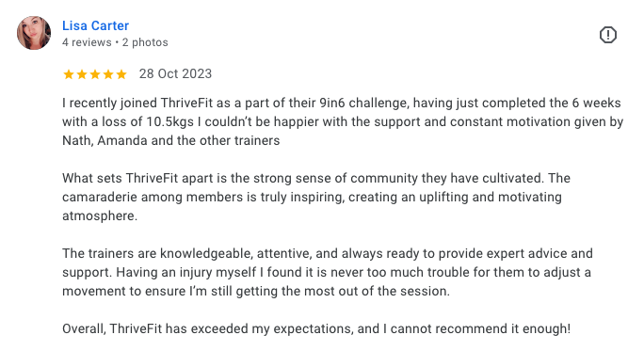The height and width of the screenshot is (351, 644).
Task: Select the third gold rating star
Action: (x=95, y=74)
